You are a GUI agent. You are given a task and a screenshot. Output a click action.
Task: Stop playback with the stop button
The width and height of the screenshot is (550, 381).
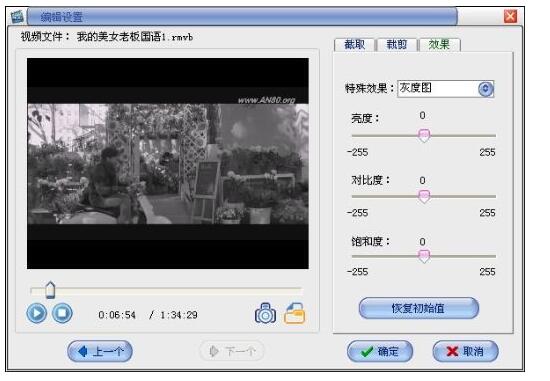pyautogui.click(x=62, y=313)
